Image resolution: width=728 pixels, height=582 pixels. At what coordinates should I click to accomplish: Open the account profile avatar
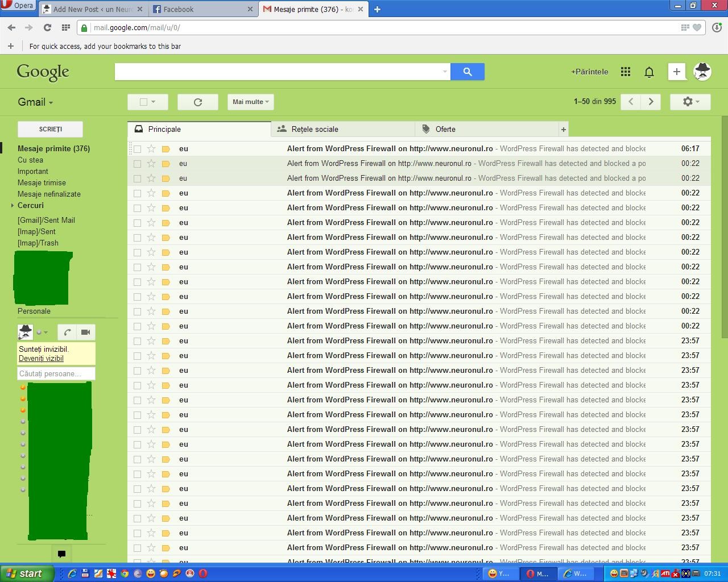pos(703,71)
